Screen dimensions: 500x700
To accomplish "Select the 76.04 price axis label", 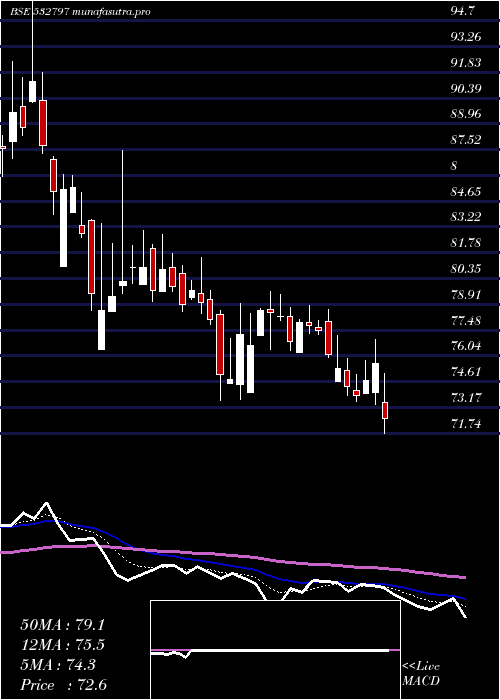I will (467, 346).
